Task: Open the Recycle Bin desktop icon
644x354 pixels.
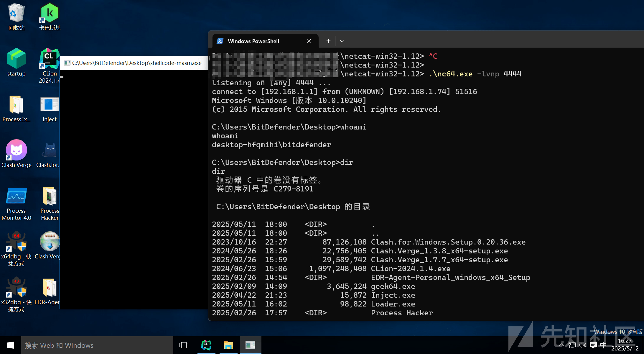Action: pyautogui.click(x=17, y=17)
